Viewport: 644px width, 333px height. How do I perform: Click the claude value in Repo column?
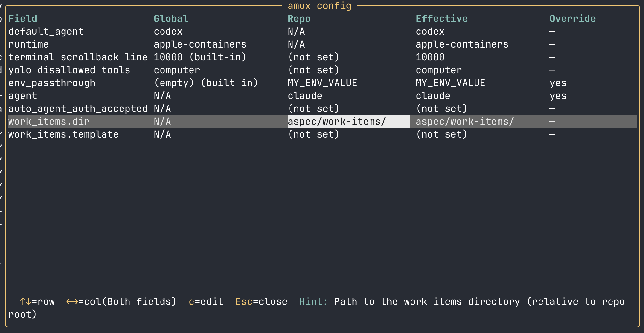click(x=305, y=96)
